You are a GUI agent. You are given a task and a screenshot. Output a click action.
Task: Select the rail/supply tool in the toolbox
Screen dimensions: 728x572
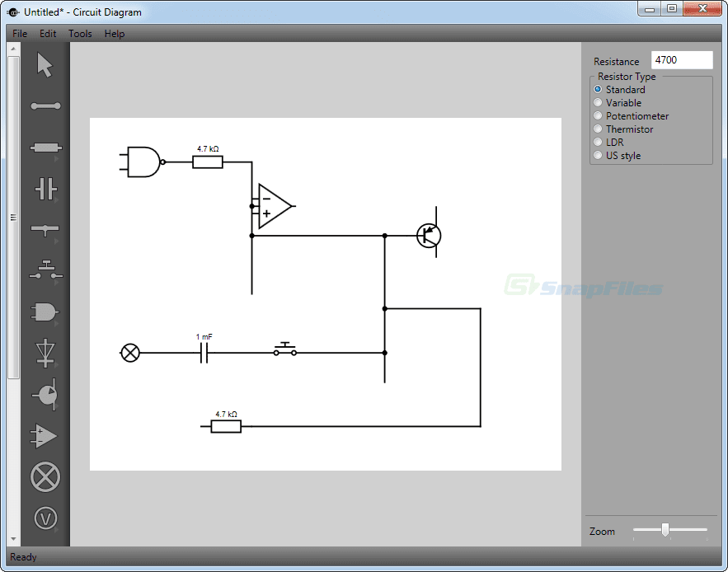(x=45, y=229)
